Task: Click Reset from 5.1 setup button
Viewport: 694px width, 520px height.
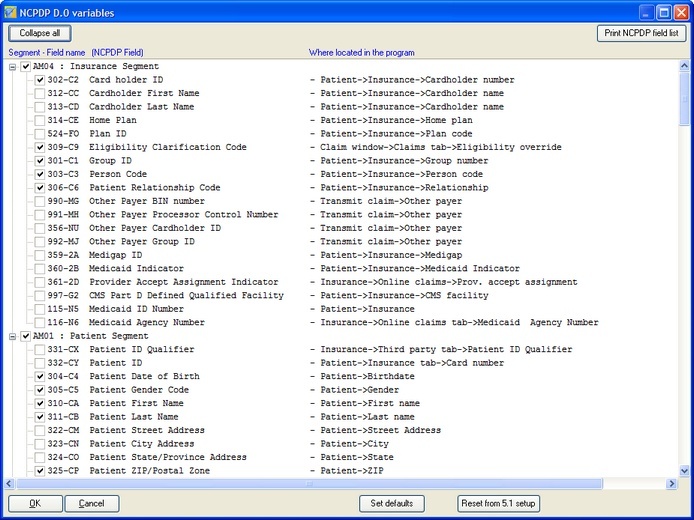Action: pyautogui.click(x=498, y=504)
